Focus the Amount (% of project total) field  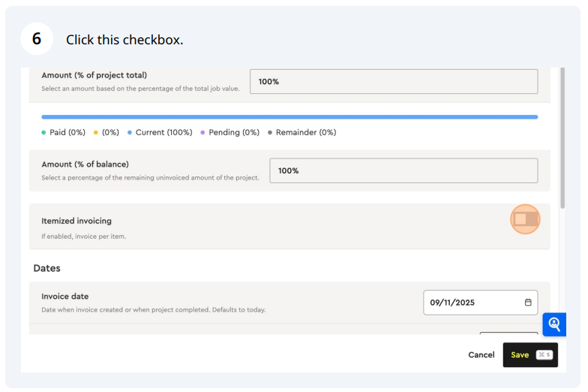pyautogui.click(x=394, y=81)
